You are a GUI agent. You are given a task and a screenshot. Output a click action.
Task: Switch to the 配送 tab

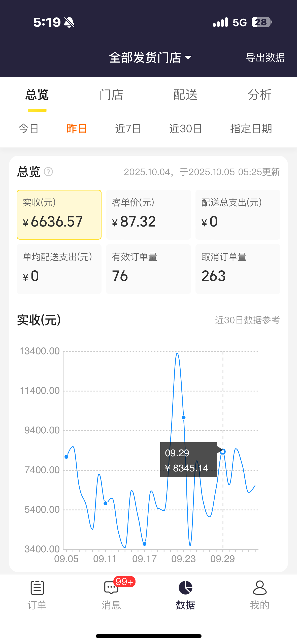[x=185, y=95]
